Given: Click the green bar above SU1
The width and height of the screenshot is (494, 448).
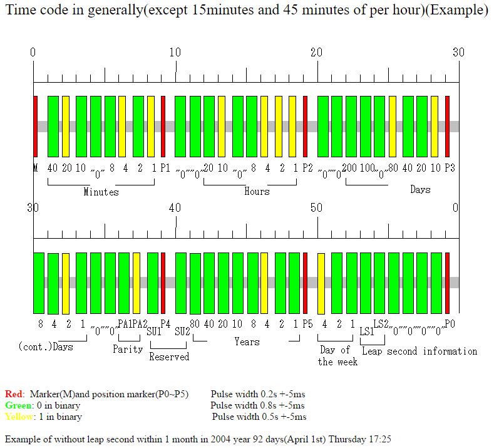Looking at the screenshot, I should [153, 283].
